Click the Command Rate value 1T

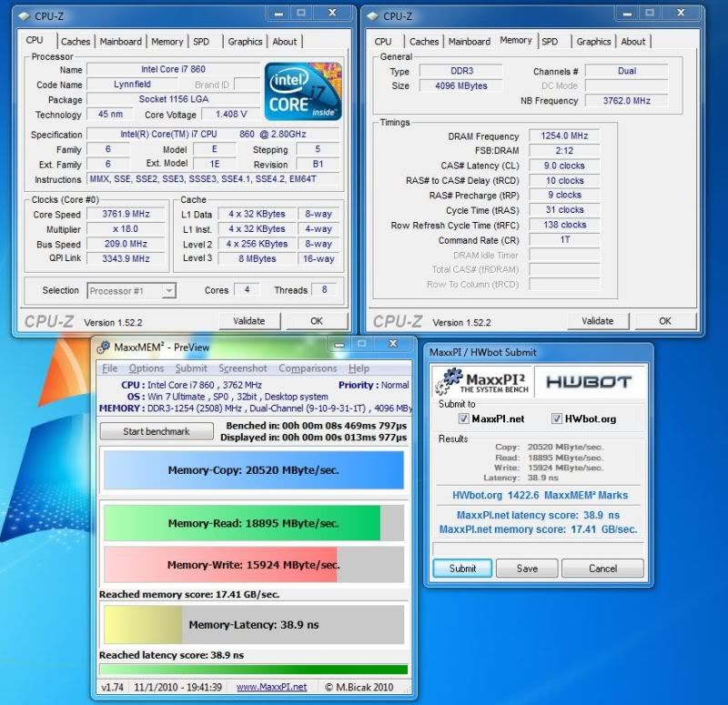coord(564,240)
